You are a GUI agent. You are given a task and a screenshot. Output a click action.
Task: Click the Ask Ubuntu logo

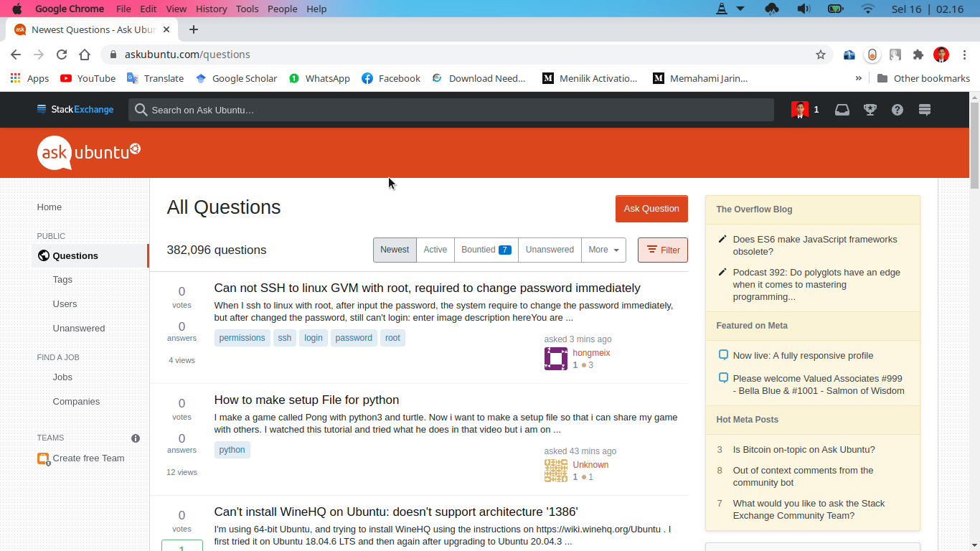(x=88, y=152)
